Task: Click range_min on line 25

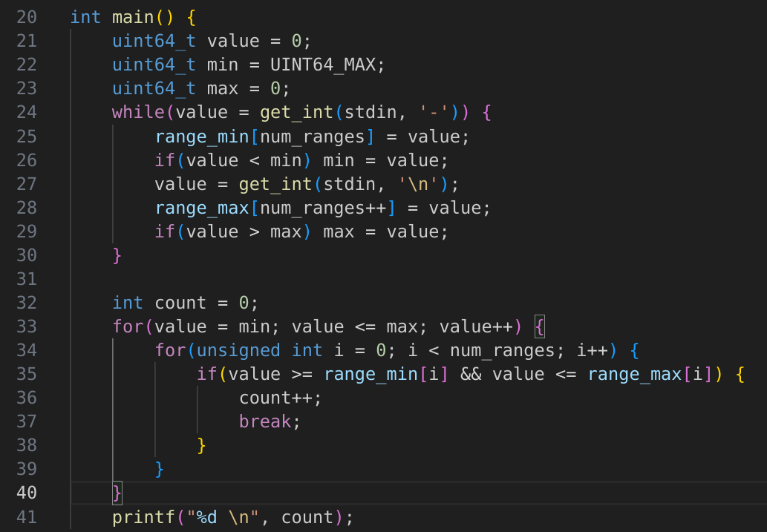Action: pos(202,137)
